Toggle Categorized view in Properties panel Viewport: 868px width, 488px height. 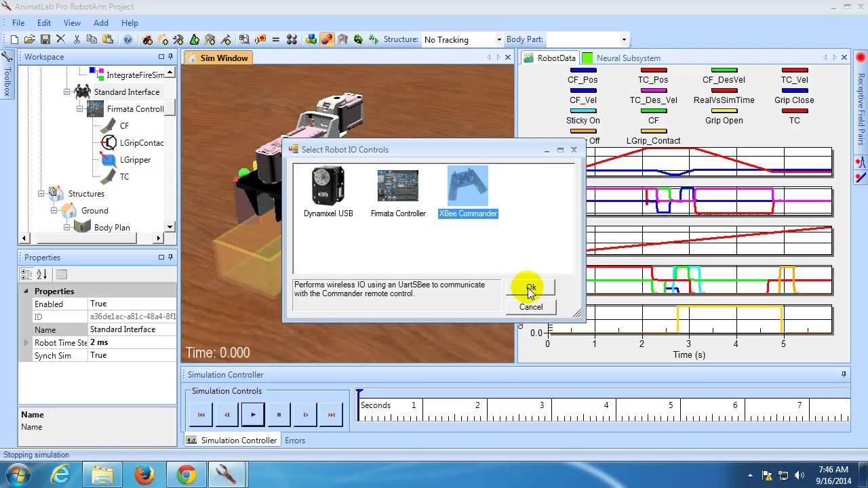(26, 274)
